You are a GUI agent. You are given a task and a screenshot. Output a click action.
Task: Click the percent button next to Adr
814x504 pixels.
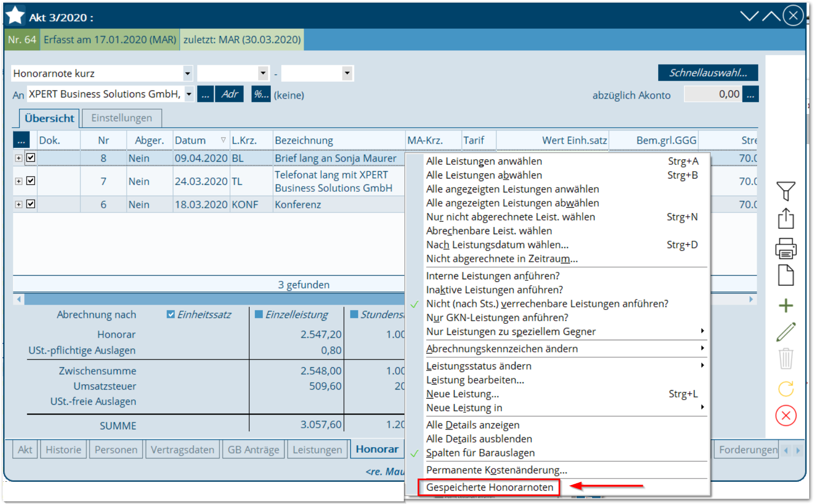(x=261, y=94)
